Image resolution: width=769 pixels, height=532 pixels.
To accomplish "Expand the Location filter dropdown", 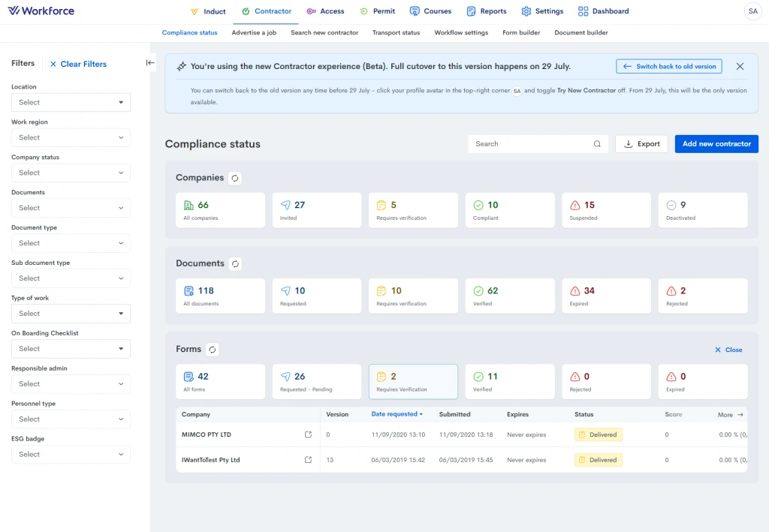I will (71, 102).
